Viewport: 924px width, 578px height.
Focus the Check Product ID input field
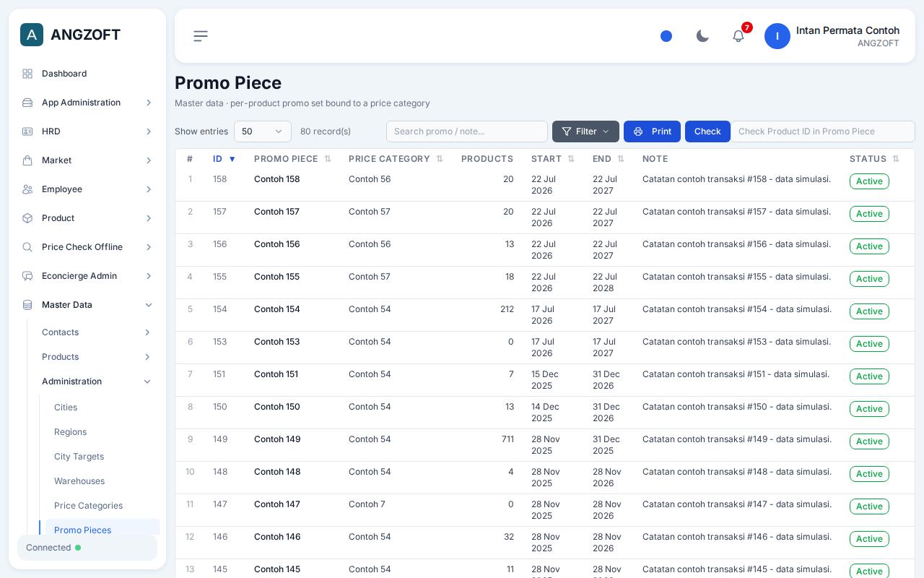point(823,131)
